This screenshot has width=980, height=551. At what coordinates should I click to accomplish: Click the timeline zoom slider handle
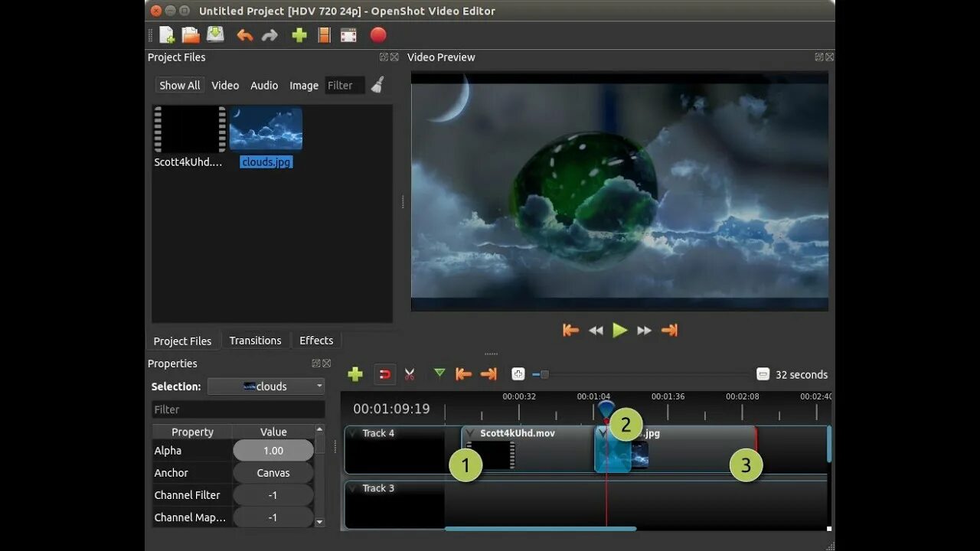(x=544, y=374)
